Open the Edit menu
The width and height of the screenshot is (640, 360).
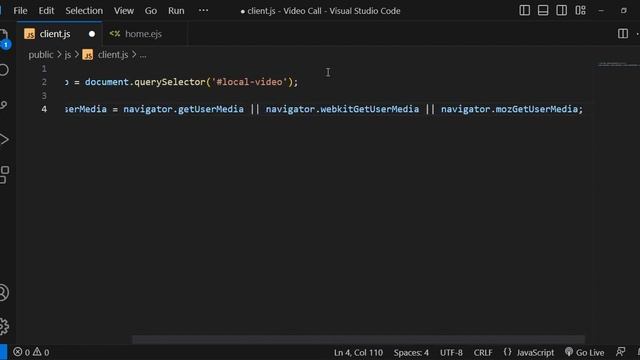(46, 11)
